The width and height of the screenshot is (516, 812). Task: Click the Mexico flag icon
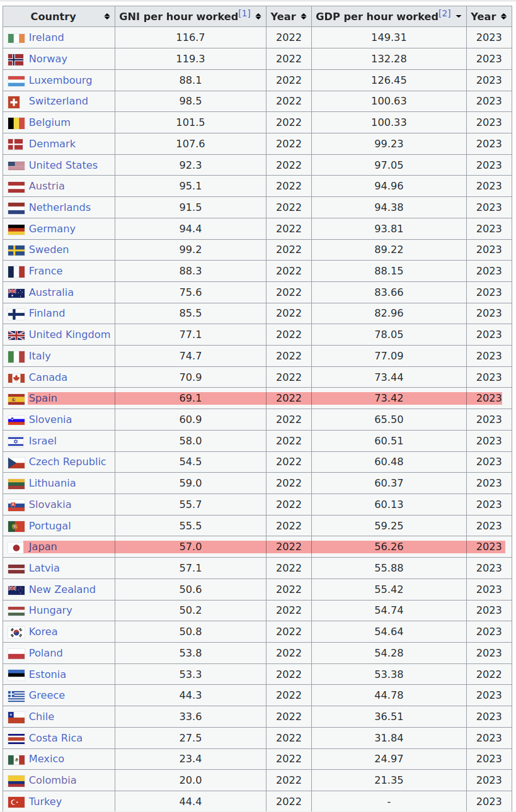(16, 759)
